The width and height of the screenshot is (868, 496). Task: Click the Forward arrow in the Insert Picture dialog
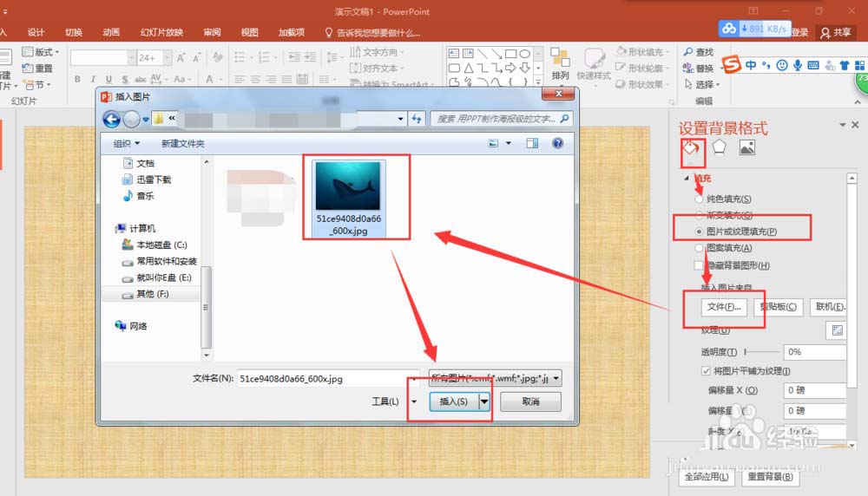[x=131, y=119]
